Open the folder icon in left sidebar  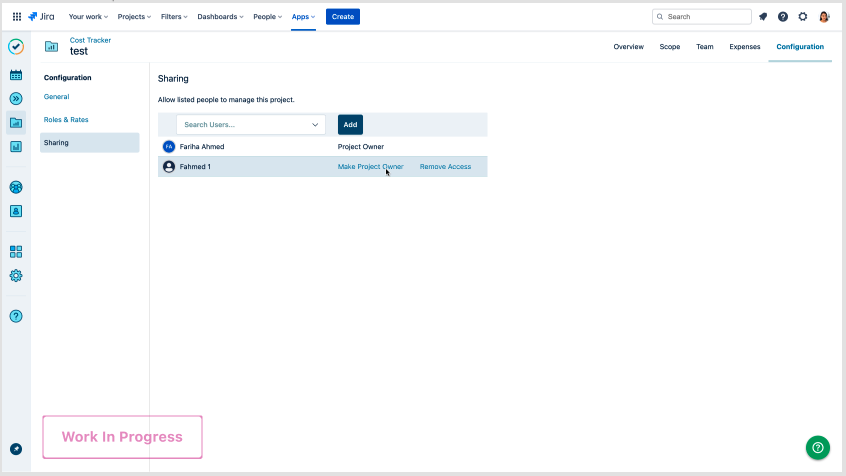pyautogui.click(x=16, y=123)
